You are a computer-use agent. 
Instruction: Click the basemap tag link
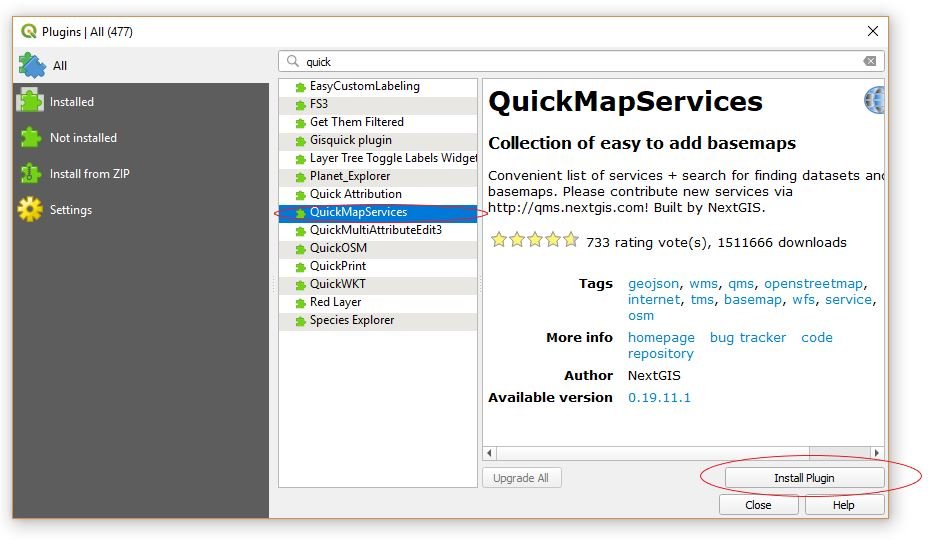[x=753, y=300]
